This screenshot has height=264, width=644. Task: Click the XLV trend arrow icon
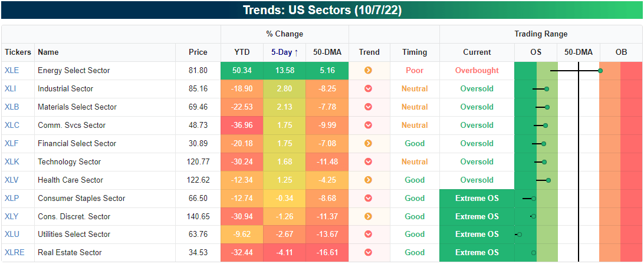tap(368, 180)
